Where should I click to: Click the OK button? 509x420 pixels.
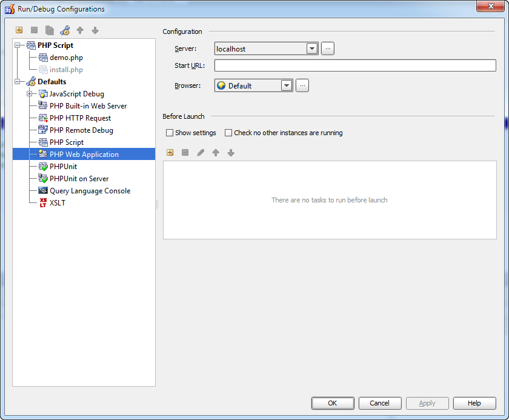coord(333,403)
